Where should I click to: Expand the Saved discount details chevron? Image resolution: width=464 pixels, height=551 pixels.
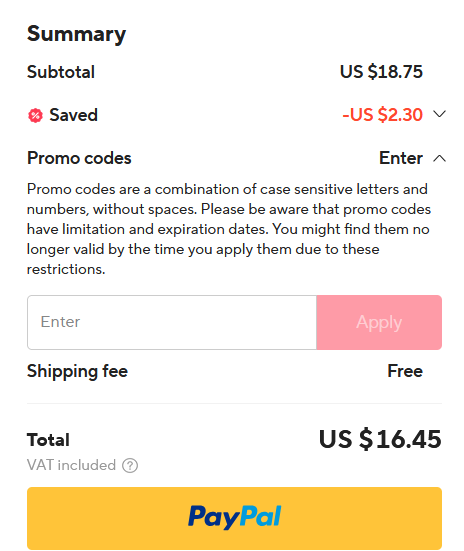click(439, 114)
